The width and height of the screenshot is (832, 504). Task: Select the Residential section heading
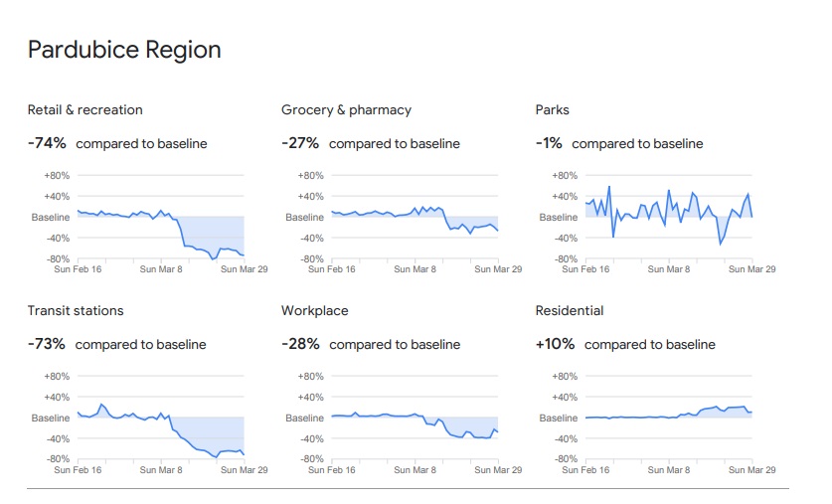(570, 310)
